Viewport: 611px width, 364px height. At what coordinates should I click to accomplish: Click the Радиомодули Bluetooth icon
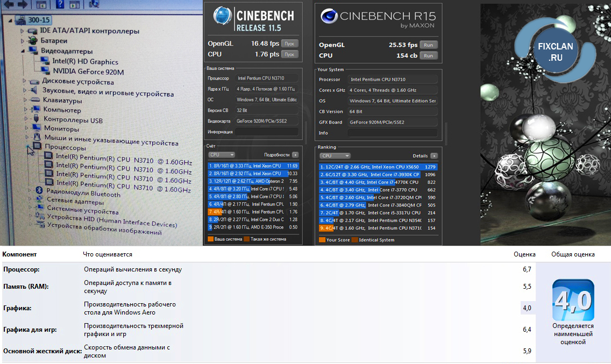click(39, 190)
